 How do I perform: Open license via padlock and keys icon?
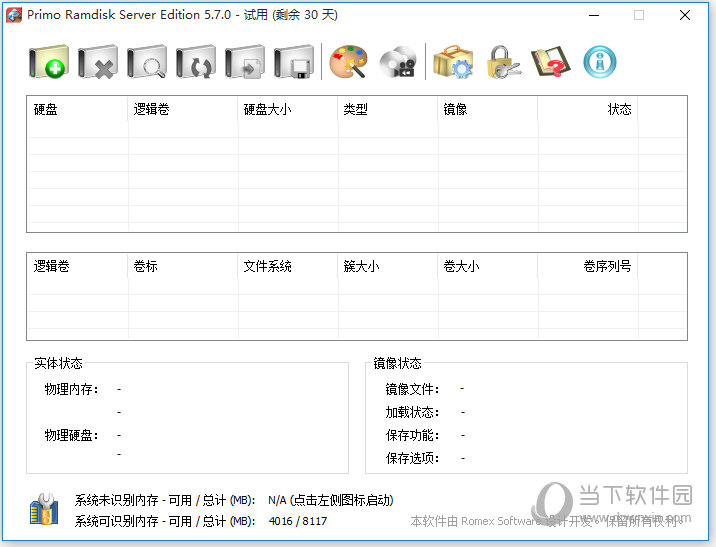[503, 62]
